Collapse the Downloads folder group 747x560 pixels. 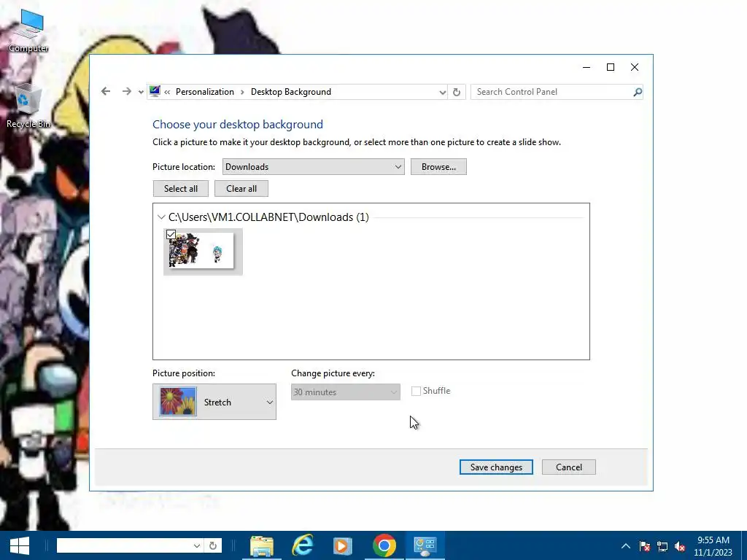pos(161,217)
